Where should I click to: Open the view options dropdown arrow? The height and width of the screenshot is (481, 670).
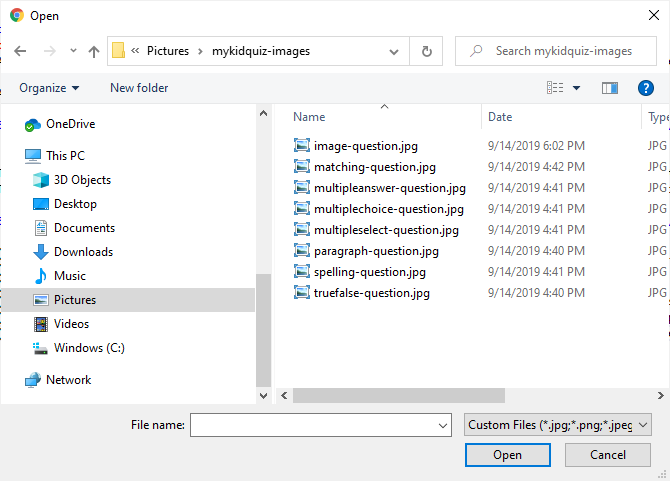tap(576, 88)
